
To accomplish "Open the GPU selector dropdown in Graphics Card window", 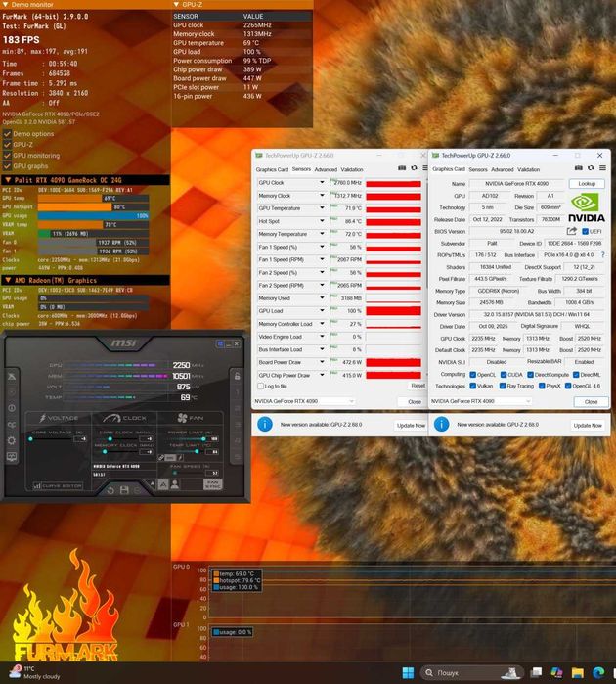I will pos(481,401).
